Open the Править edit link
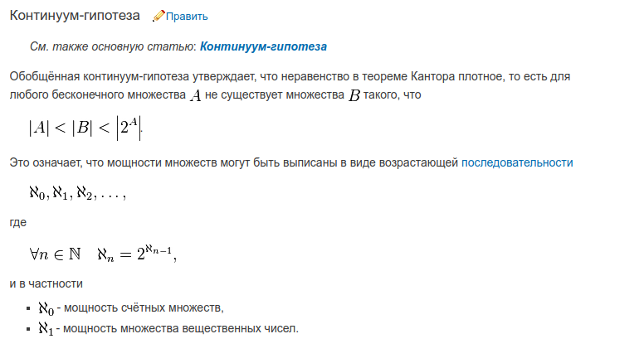Image resolution: width=644 pixels, height=363 pixels. coord(187,17)
